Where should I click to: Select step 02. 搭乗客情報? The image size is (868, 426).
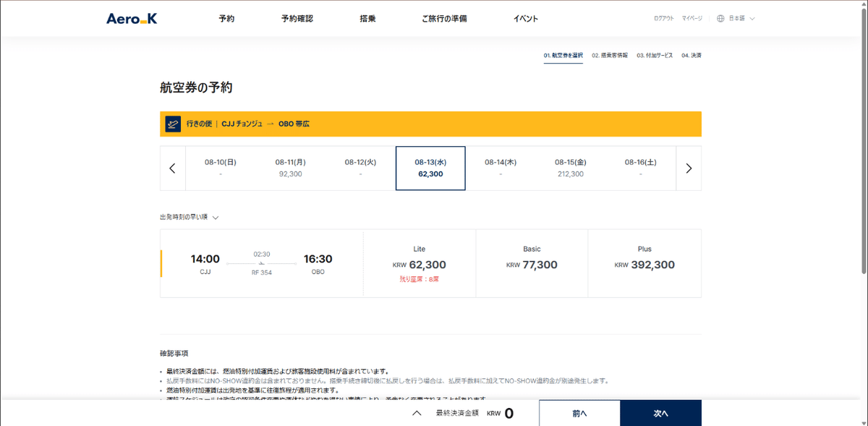[610, 56]
